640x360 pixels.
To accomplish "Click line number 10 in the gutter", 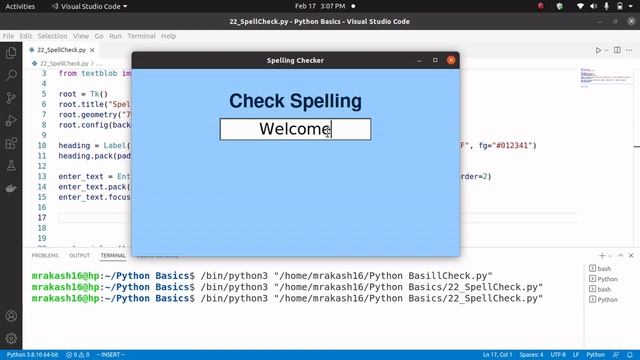I will (x=42, y=145).
